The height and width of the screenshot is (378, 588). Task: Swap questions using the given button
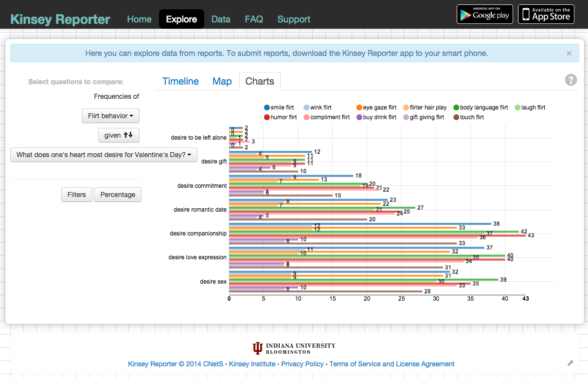[x=119, y=135]
